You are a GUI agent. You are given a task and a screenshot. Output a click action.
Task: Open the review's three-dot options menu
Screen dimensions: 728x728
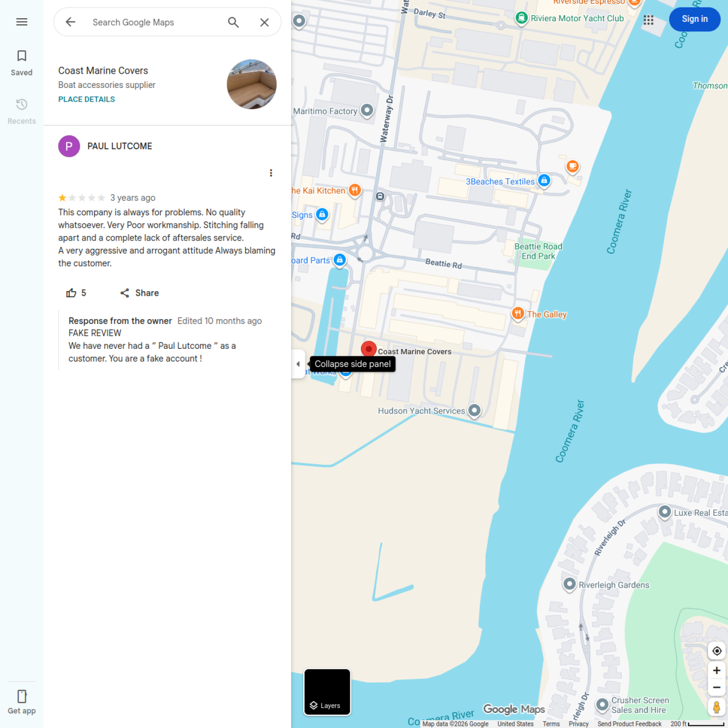[x=271, y=173]
